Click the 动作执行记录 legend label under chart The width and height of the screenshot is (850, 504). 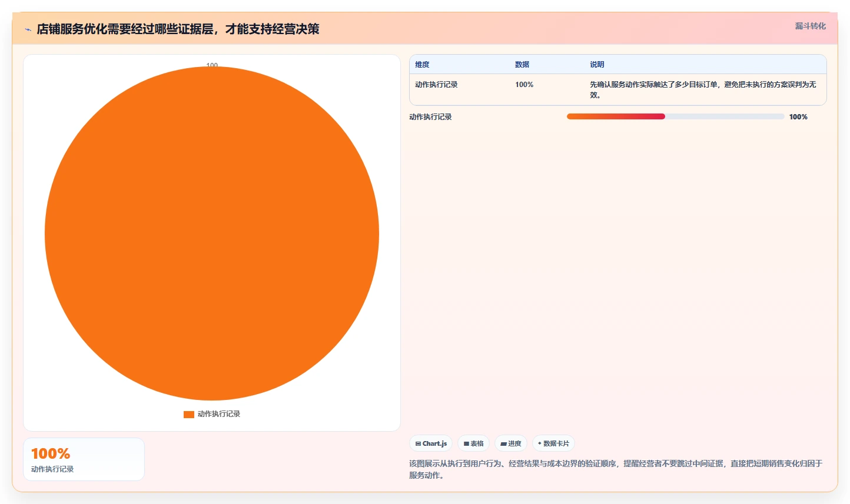pos(219,414)
